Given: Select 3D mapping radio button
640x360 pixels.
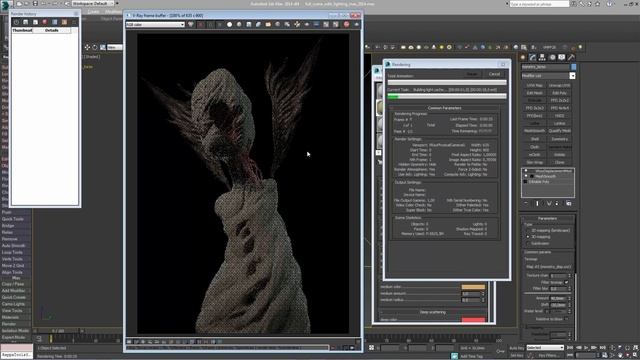Looking at the screenshot, I should tap(528, 237).
